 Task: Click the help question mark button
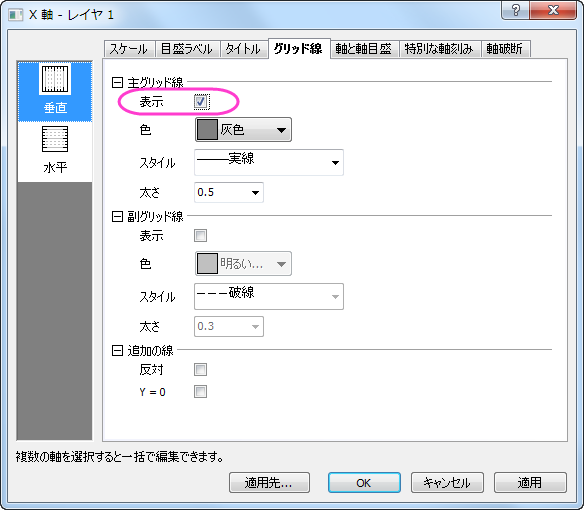[x=515, y=10]
